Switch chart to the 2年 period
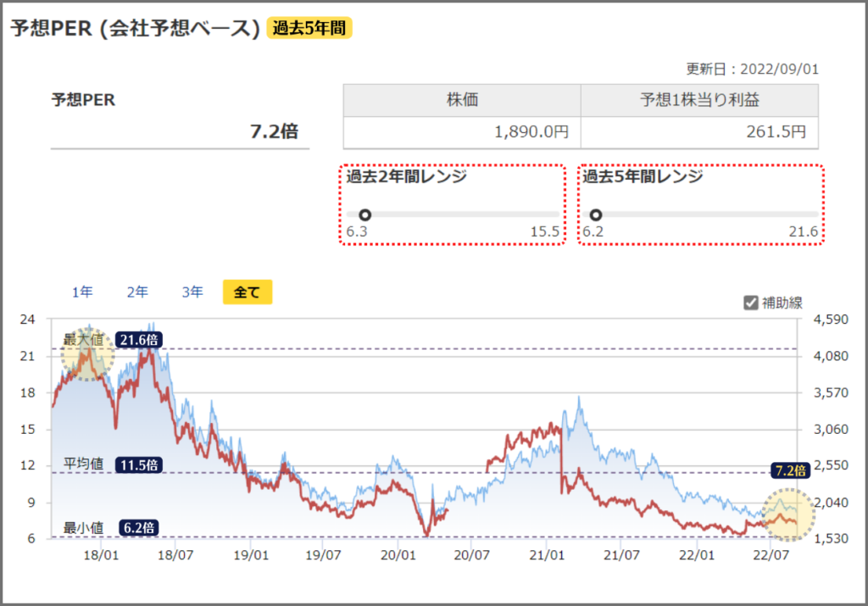 tap(137, 292)
